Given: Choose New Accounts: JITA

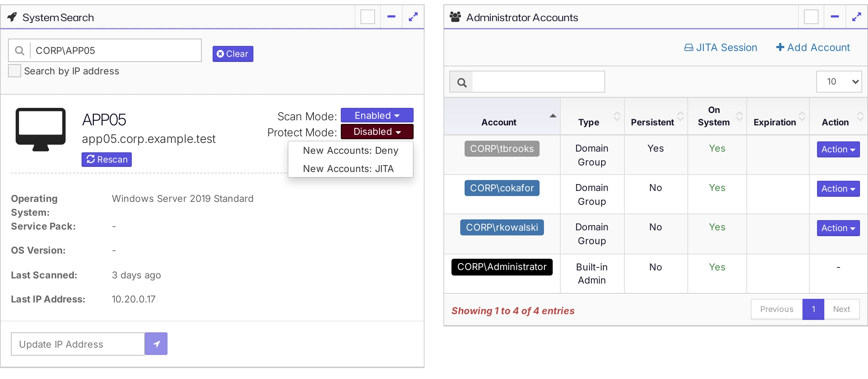Looking at the screenshot, I should point(351,169).
